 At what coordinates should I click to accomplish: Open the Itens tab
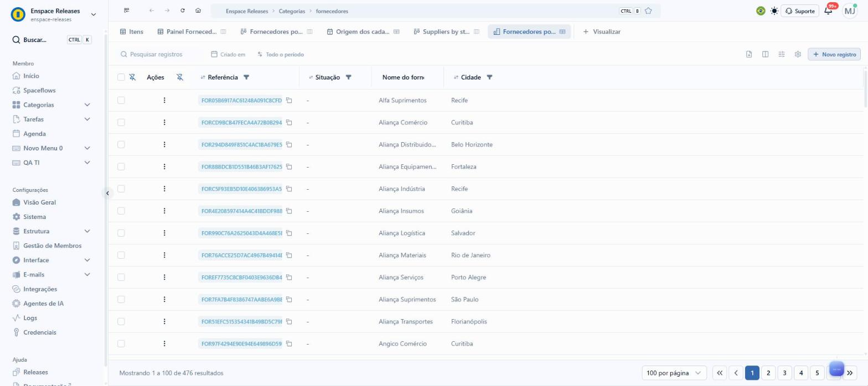(132, 32)
